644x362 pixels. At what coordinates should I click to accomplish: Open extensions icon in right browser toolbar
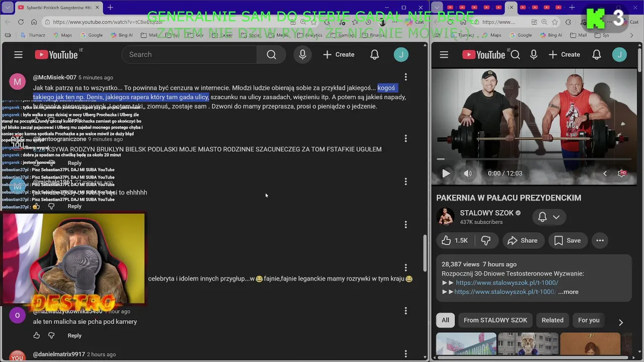pyautogui.click(x=568, y=22)
